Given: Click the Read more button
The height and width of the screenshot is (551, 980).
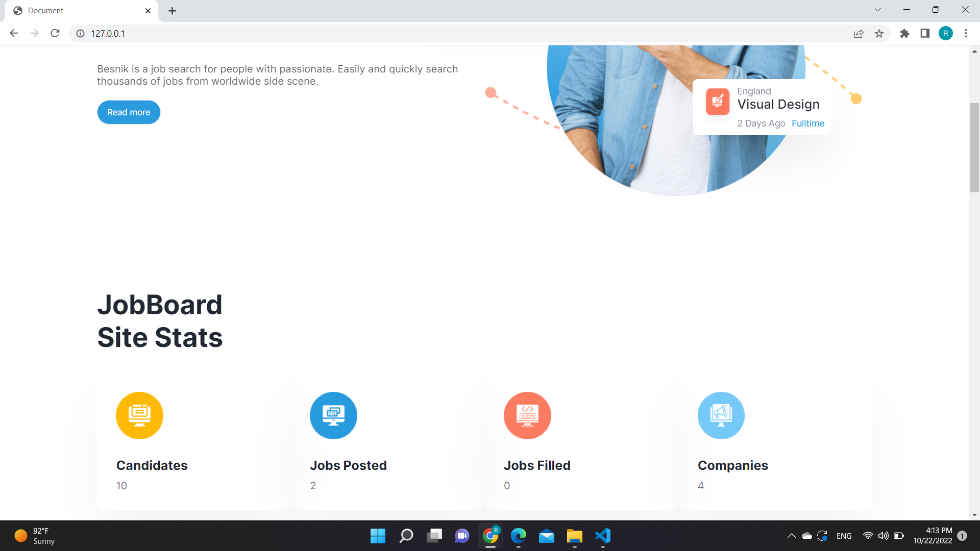Looking at the screenshot, I should (x=128, y=112).
